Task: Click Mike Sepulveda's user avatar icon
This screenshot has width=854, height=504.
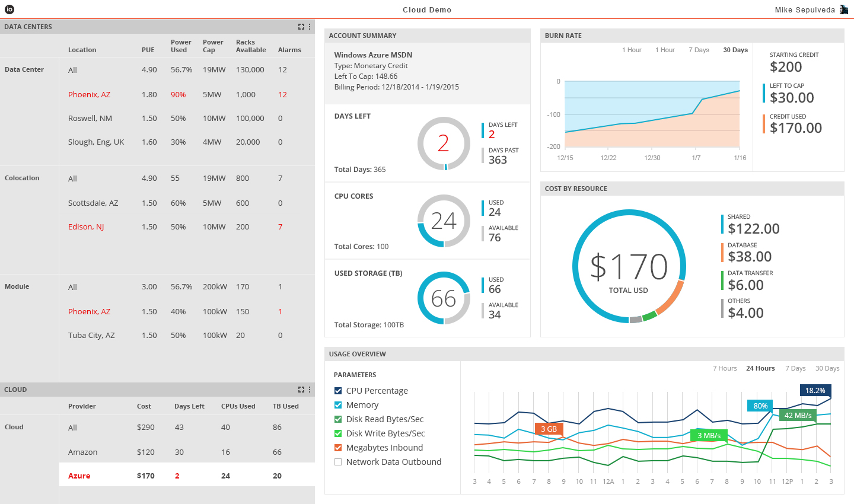Action: pos(844,9)
